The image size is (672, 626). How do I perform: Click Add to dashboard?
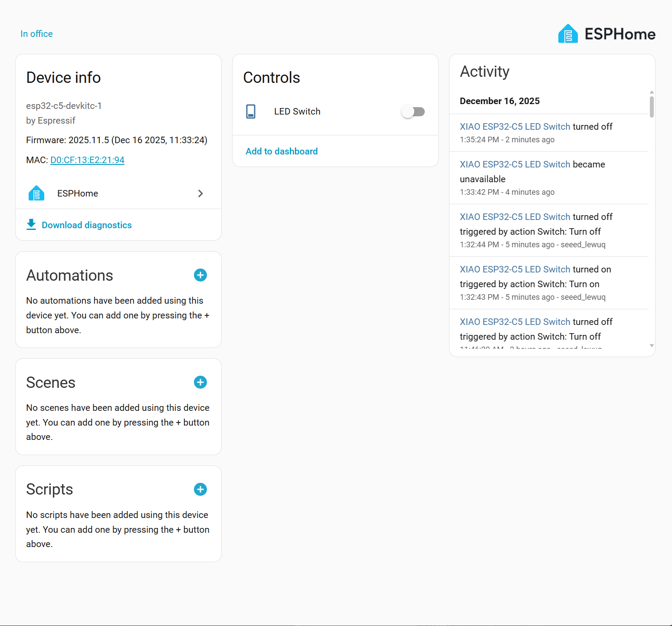(282, 151)
